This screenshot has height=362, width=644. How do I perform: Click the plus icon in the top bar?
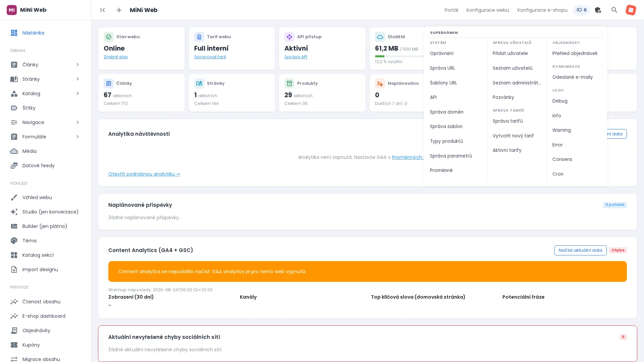(119, 10)
